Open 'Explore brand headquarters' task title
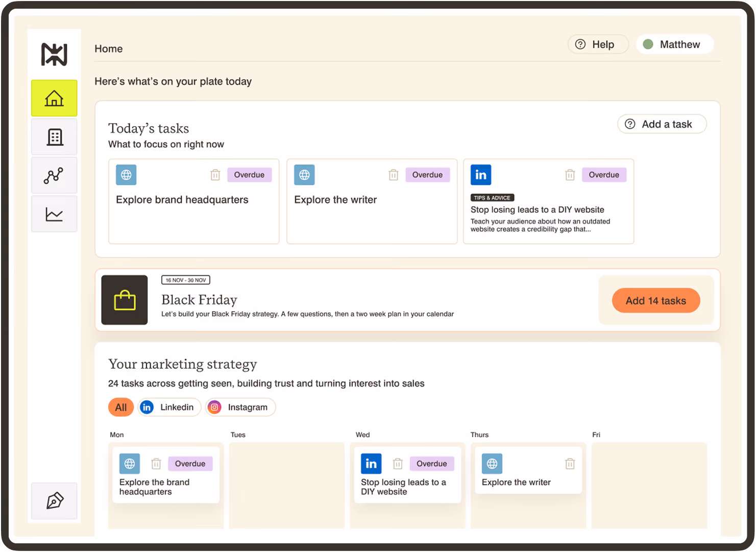756x552 pixels. [x=182, y=200]
